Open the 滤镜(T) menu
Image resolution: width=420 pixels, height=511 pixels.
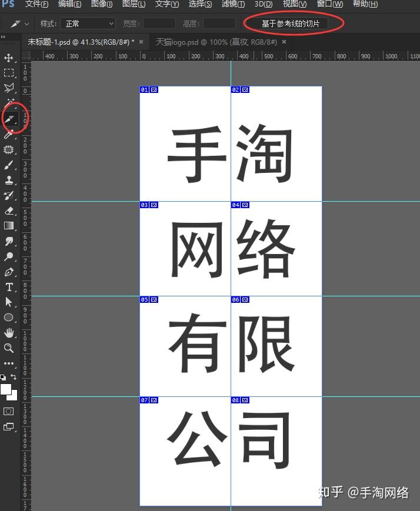(233, 4)
